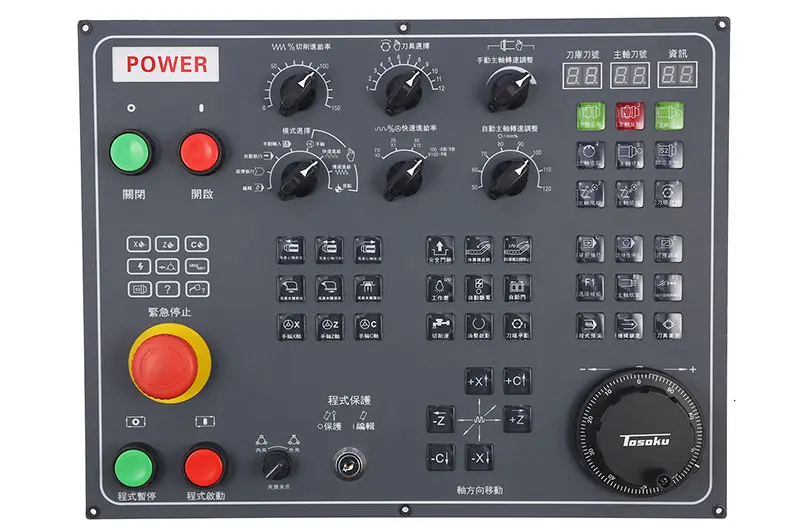Select the POWER label
The image size is (800, 532).
coord(166,64)
